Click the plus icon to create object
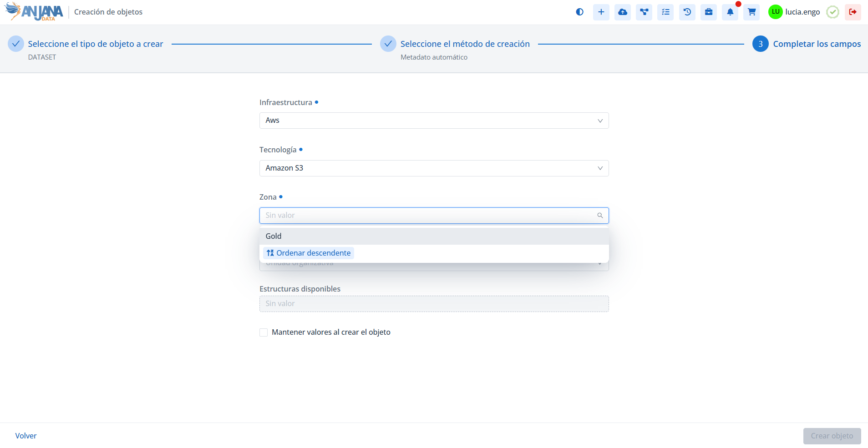868x448 pixels. point(601,12)
